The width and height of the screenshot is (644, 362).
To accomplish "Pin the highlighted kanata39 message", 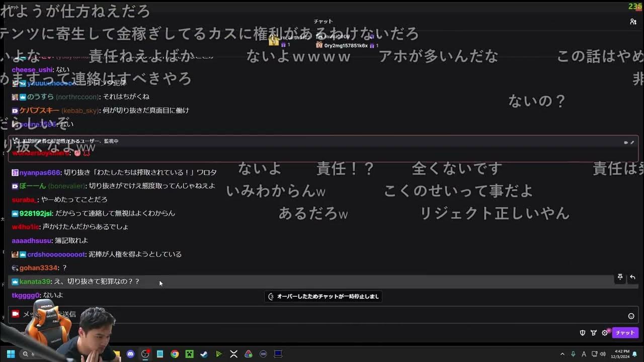I will [620, 277].
